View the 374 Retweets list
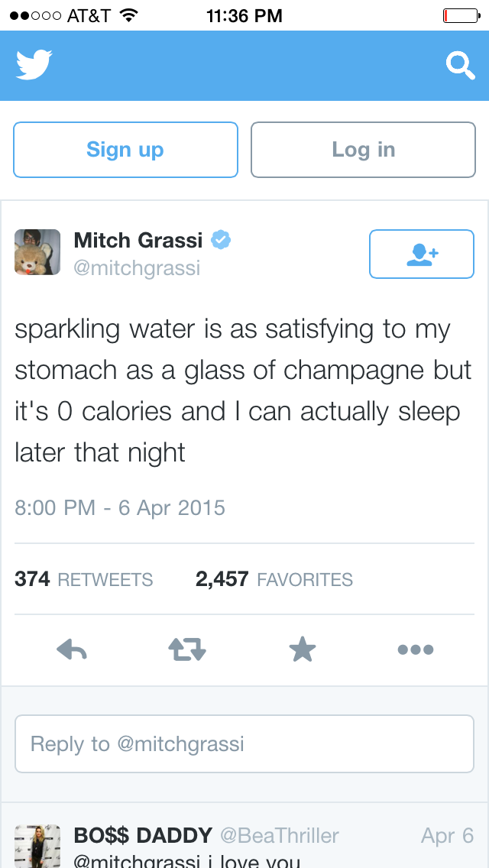 [84, 579]
